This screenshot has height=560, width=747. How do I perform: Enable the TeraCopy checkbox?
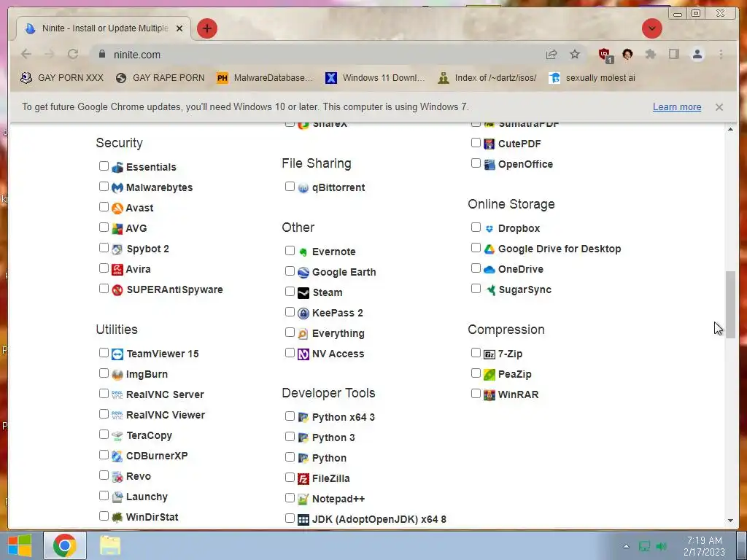coord(104,435)
